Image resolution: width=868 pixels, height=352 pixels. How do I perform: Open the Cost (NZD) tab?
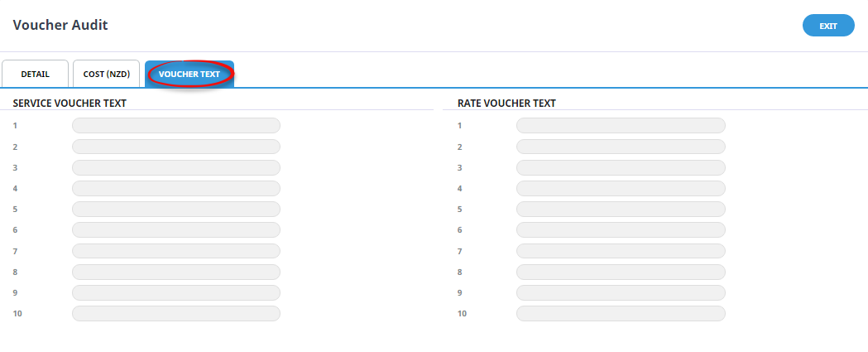click(x=106, y=74)
